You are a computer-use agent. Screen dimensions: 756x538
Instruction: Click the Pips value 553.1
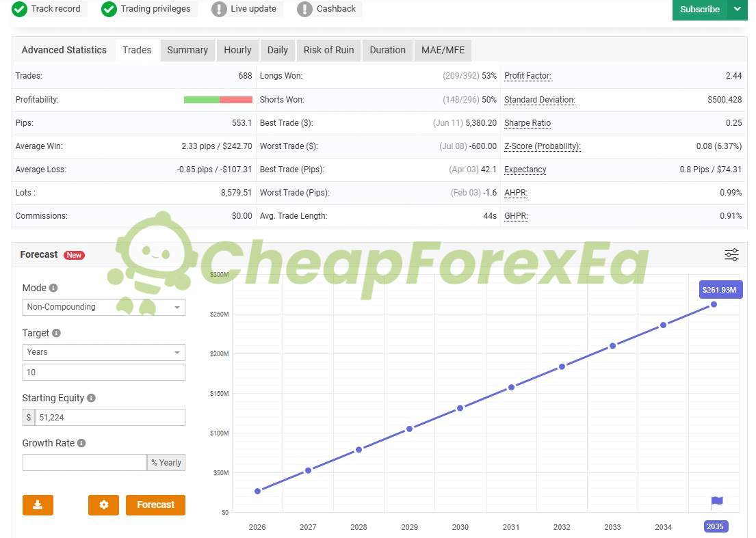tap(242, 123)
